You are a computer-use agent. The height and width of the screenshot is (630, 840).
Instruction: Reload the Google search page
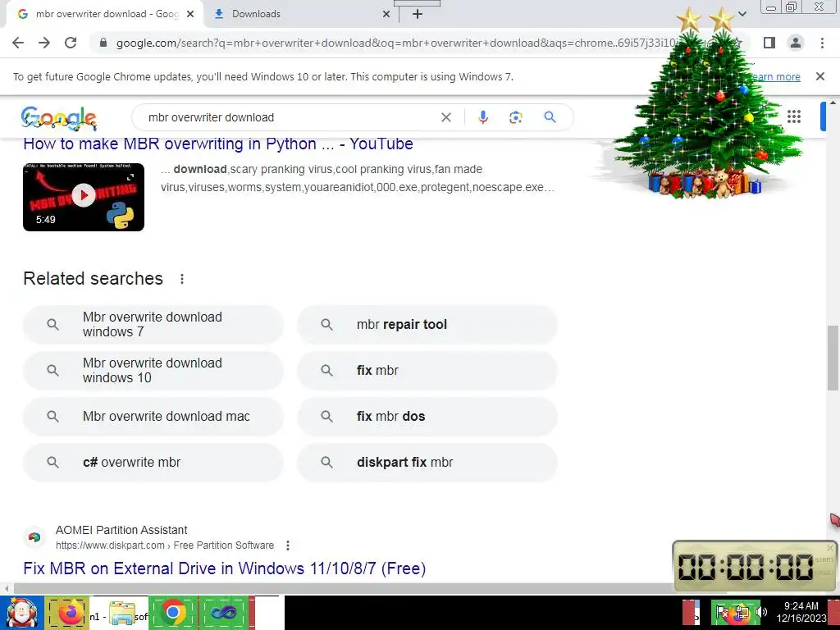(x=71, y=43)
